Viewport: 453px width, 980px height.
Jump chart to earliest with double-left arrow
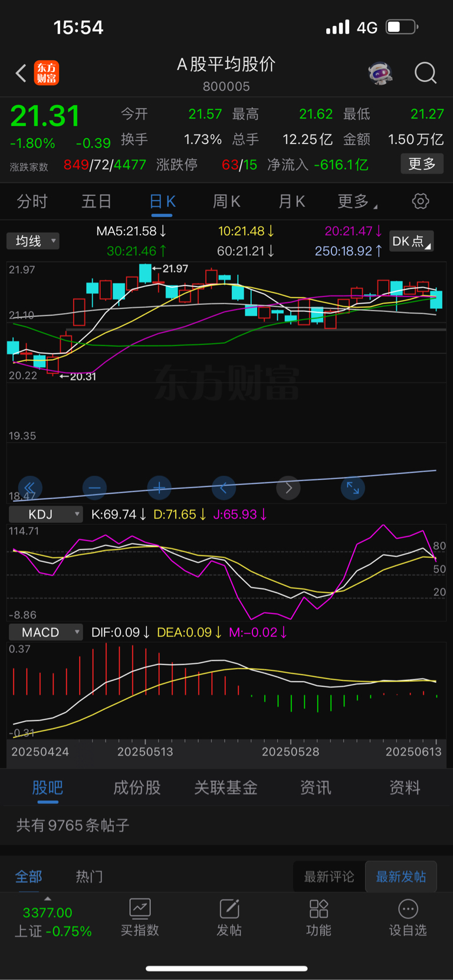click(29, 488)
